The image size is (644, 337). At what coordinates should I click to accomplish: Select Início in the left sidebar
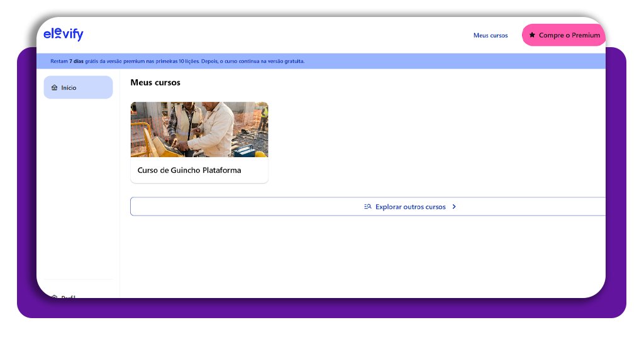78,87
